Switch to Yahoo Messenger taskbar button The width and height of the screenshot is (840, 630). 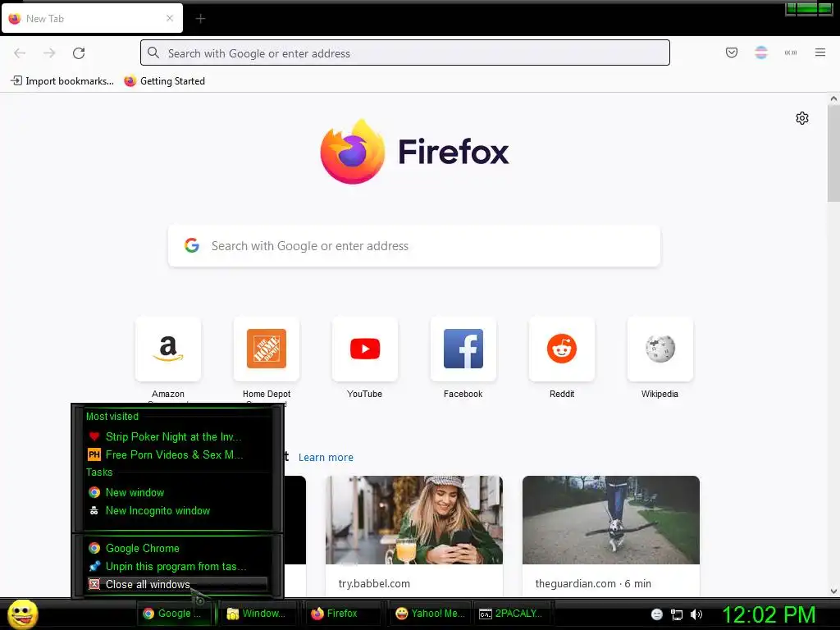pyautogui.click(x=430, y=614)
